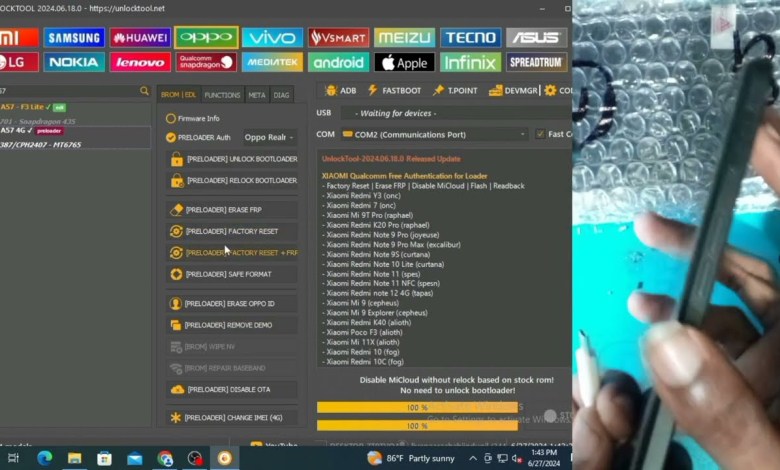Click PRELOADER Erase FRP button

(232, 210)
